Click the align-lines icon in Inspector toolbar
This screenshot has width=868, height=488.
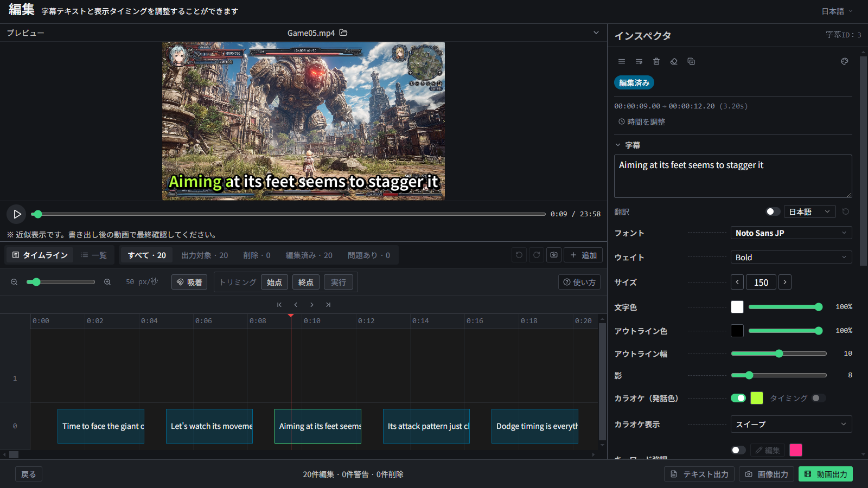(622, 61)
